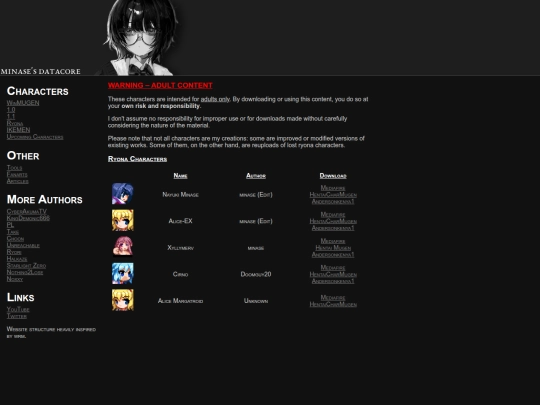540x405 pixels.
Task: Visit the Ryori author link
Action: (14, 252)
